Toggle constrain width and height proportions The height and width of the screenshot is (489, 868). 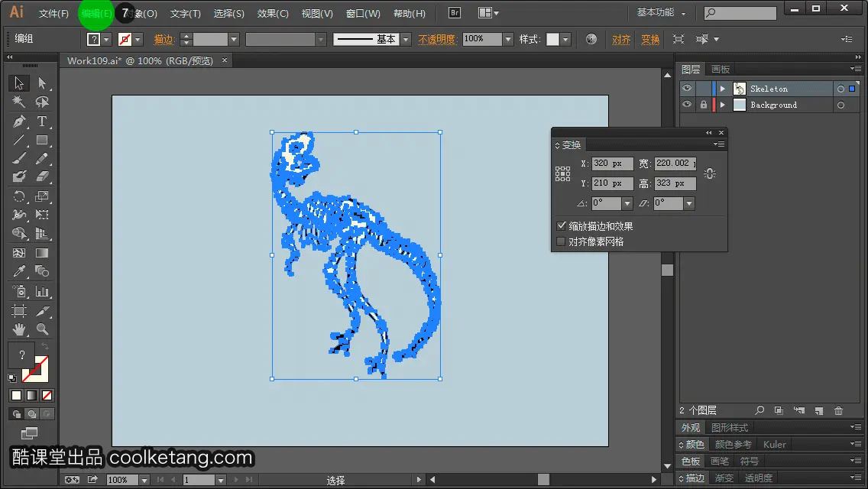pos(710,173)
